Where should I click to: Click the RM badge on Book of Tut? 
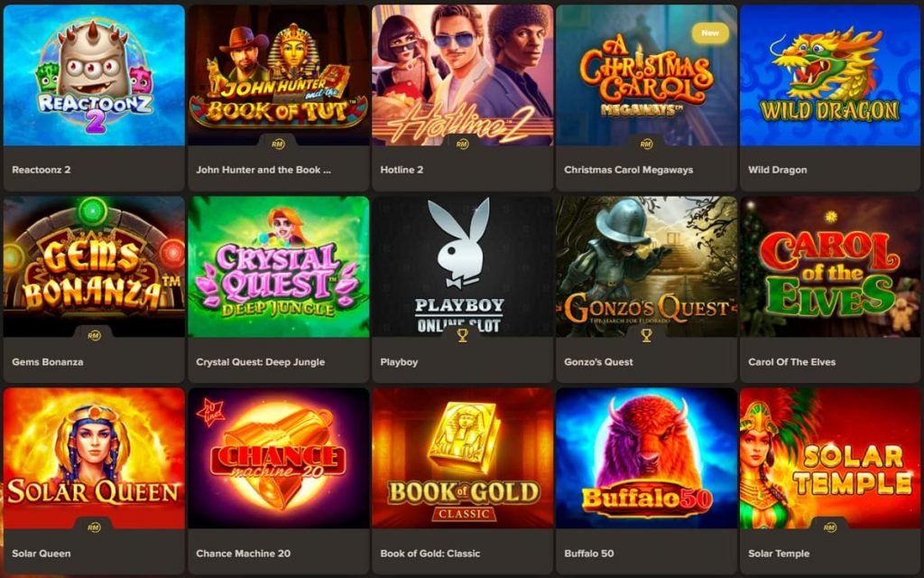278,144
